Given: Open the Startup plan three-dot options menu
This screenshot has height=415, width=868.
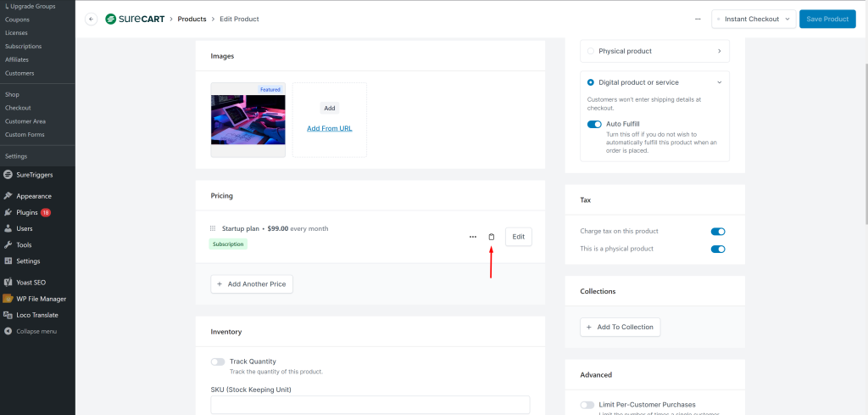Looking at the screenshot, I should click(x=473, y=237).
